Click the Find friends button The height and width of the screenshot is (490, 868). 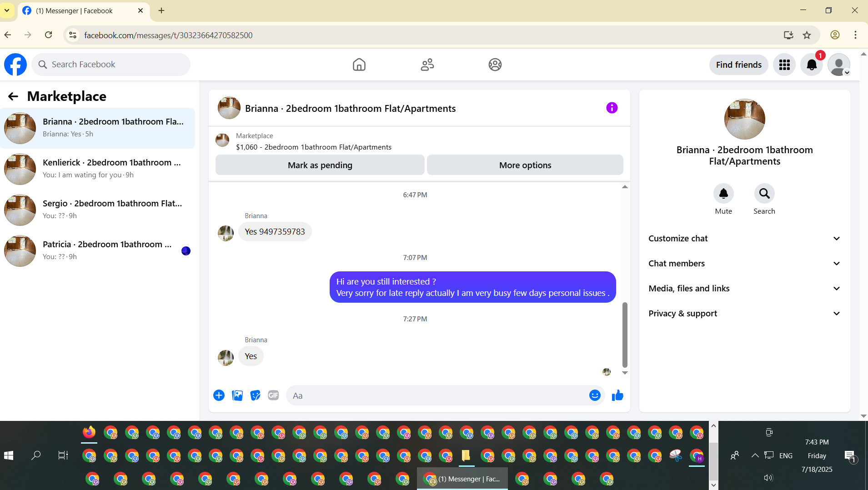(738, 65)
